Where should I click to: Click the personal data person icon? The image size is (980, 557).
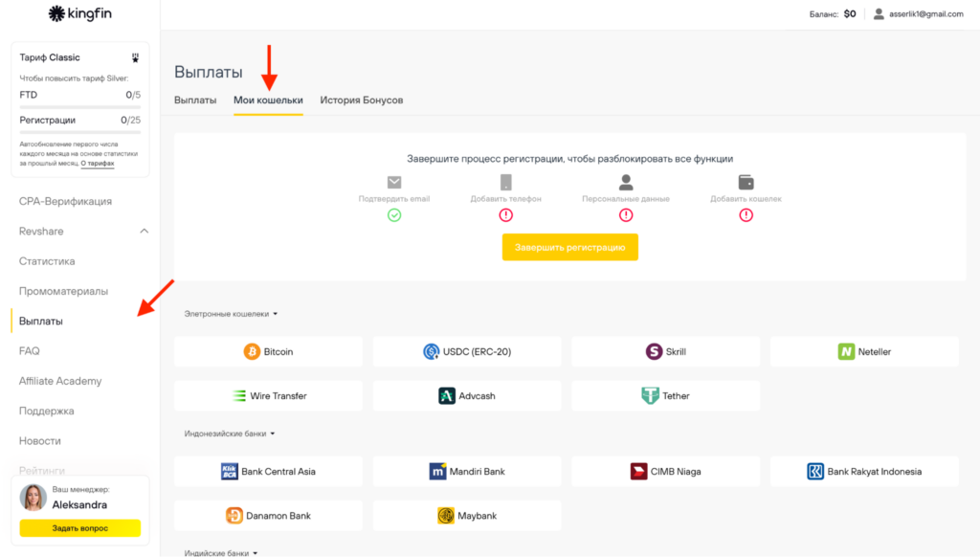(x=626, y=182)
